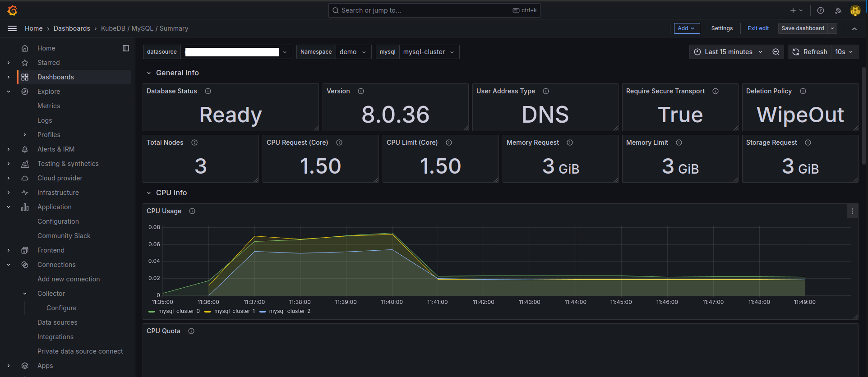The width and height of the screenshot is (868, 377).
Task: Expand the Profiles sidebar item
Action: click(x=25, y=135)
